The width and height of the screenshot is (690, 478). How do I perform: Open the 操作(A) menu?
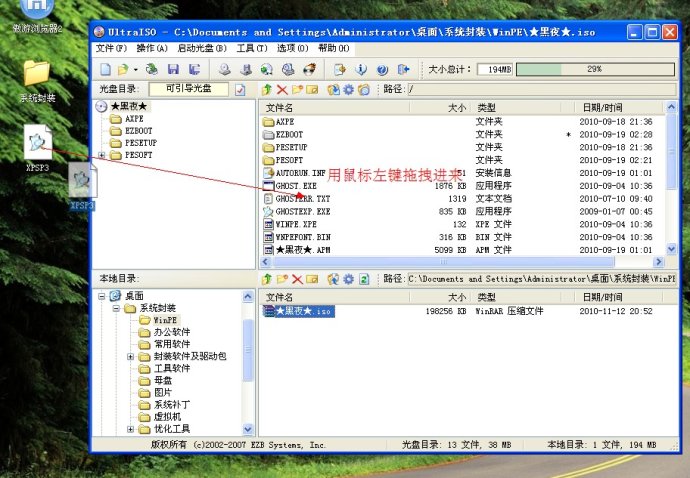[x=152, y=48]
